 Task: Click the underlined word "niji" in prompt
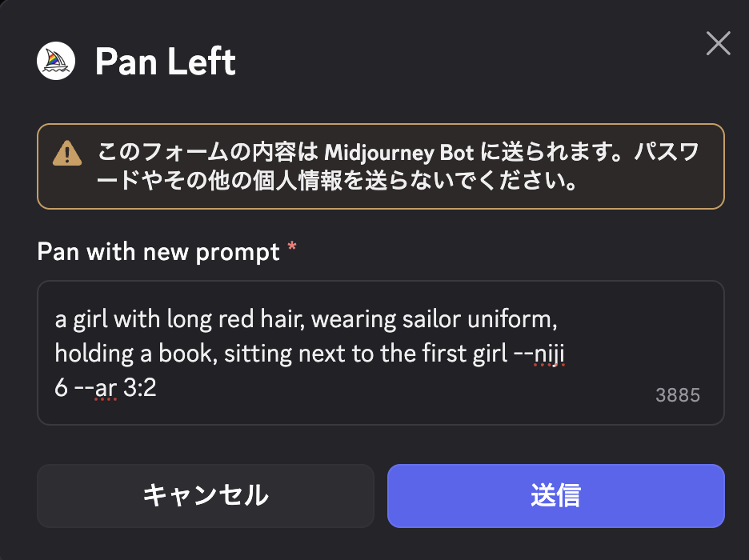point(550,353)
